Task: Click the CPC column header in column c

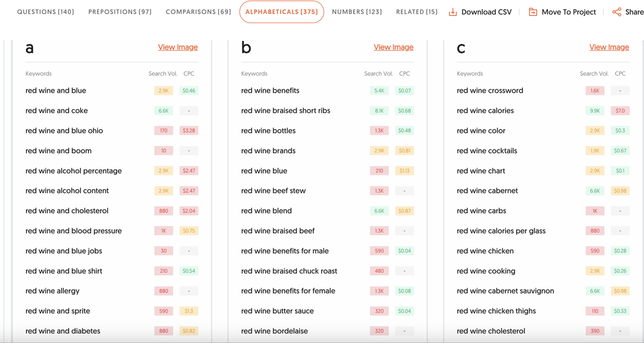Action: (x=620, y=73)
